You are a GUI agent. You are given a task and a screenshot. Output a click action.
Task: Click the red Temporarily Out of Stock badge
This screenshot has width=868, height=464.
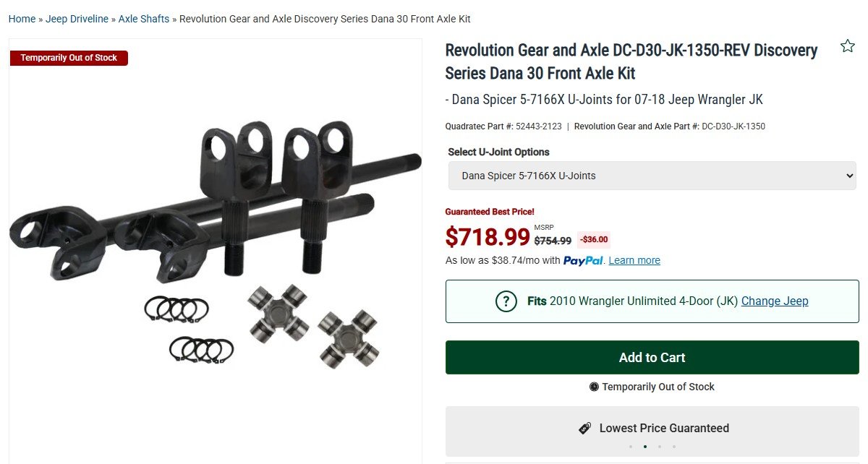click(69, 58)
